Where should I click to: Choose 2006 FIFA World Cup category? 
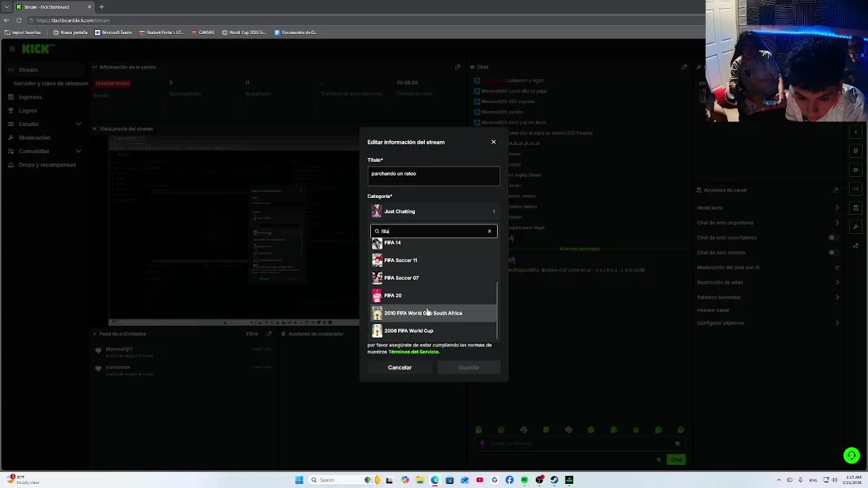click(434, 331)
